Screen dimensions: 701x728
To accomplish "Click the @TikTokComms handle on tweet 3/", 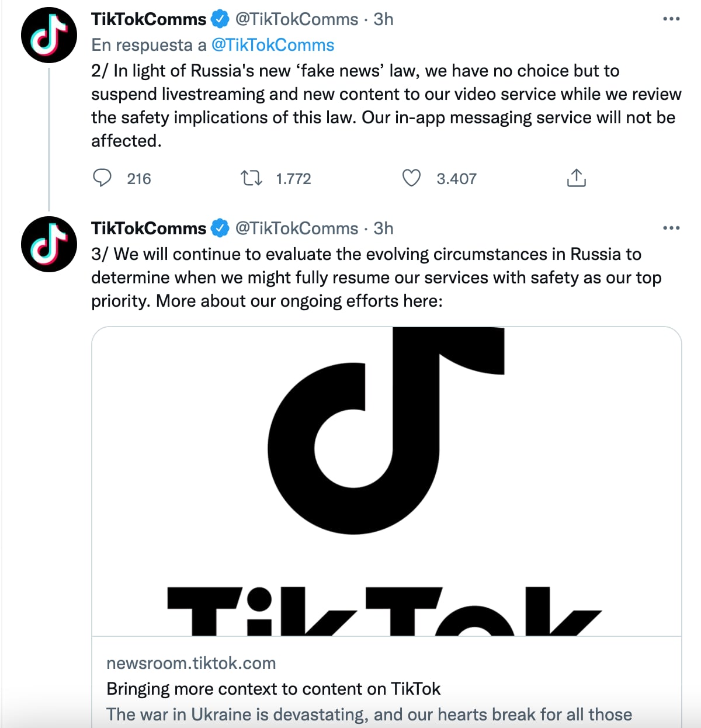I will click(x=297, y=228).
